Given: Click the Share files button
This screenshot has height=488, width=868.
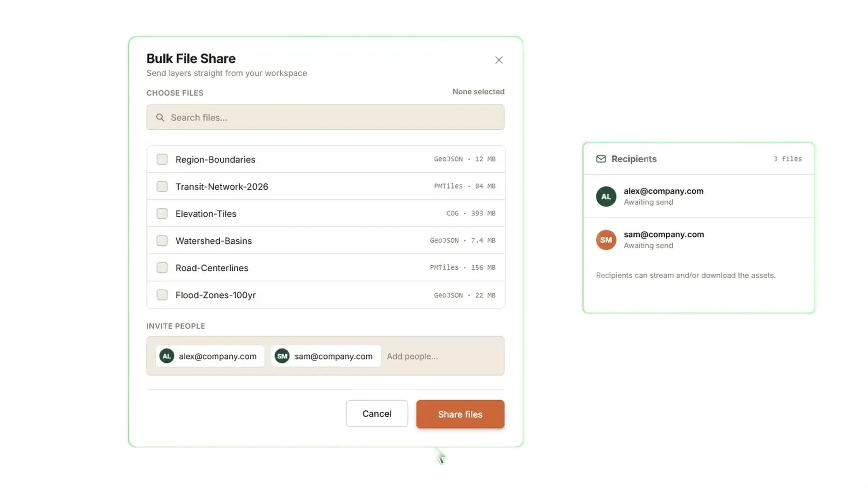Looking at the screenshot, I should (460, 414).
